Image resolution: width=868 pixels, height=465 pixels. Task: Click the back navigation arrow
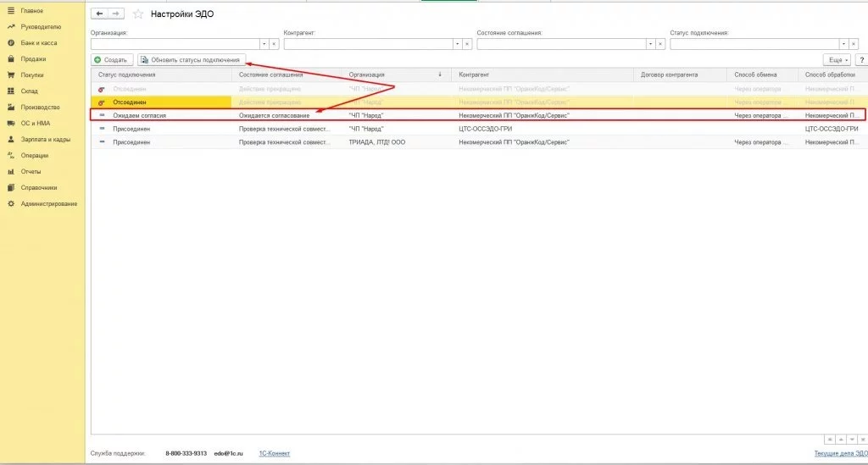(100, 14)
